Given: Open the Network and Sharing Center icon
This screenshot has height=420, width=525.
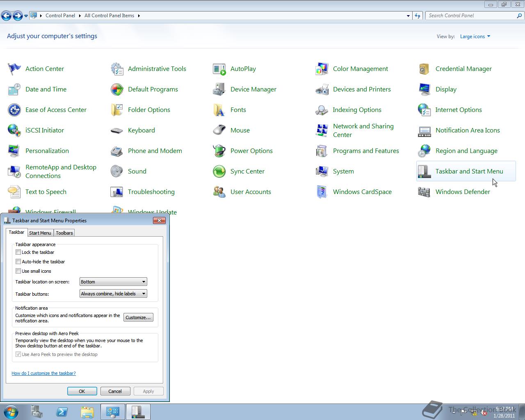Looking at the screenshot, I should coord(322,130).
